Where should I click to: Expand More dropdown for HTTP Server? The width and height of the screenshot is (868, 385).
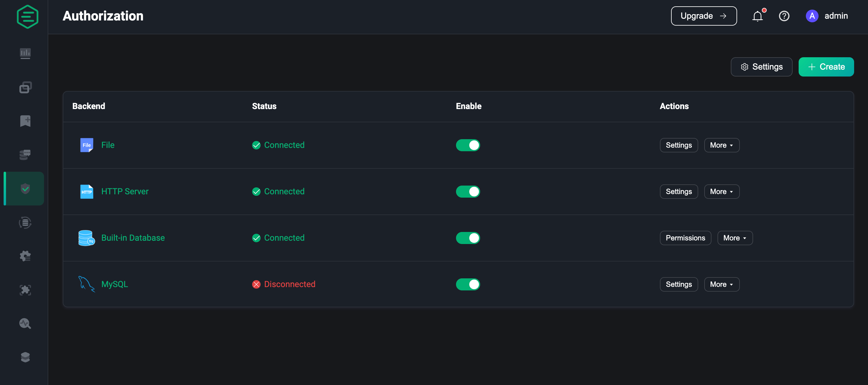[721, 192]
